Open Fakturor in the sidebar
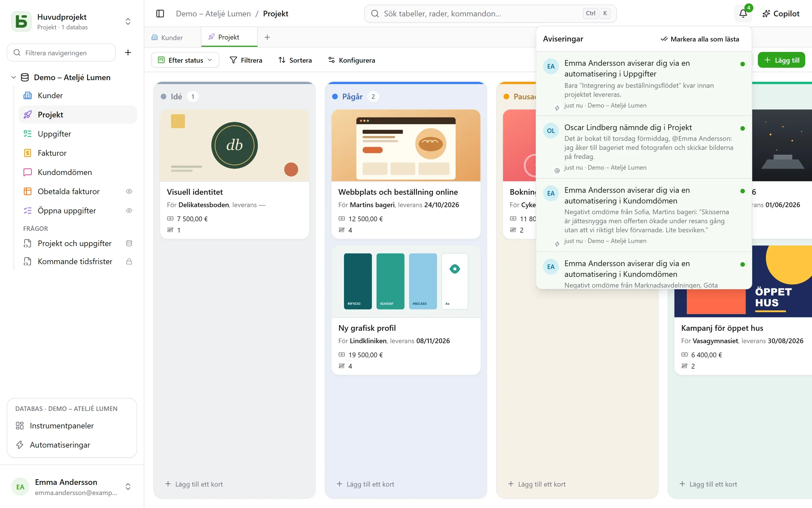This screenshot has width=812, height=508. pos(78,153)
